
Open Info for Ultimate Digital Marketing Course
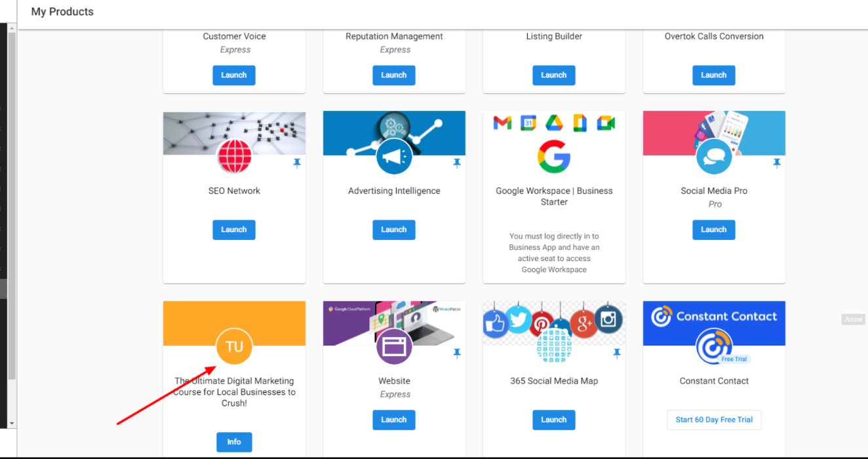tap(234, 442)
